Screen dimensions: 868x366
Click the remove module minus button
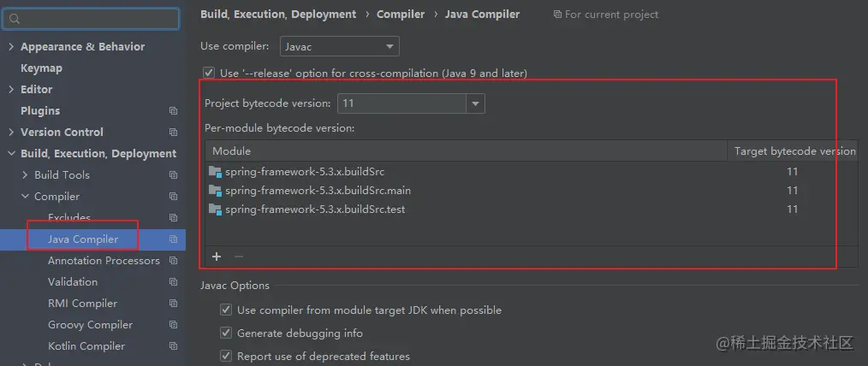point(239,257)
